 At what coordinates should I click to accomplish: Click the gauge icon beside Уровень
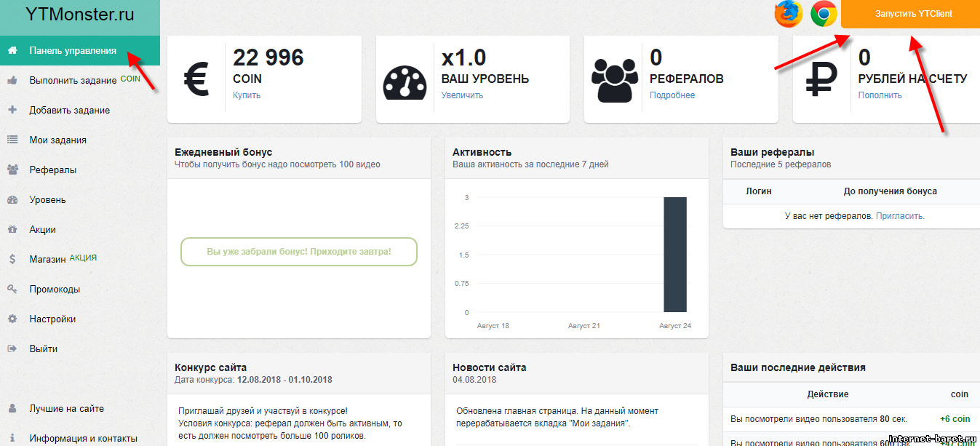tap(12, 199)
